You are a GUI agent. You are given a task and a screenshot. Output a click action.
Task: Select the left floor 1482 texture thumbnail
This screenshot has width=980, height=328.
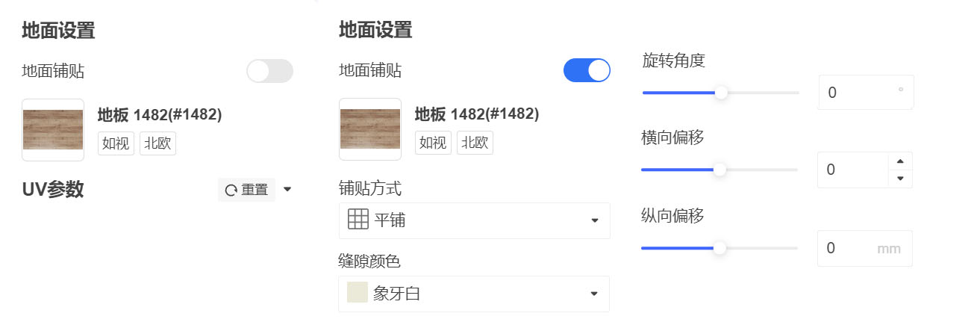pos(53,129)
